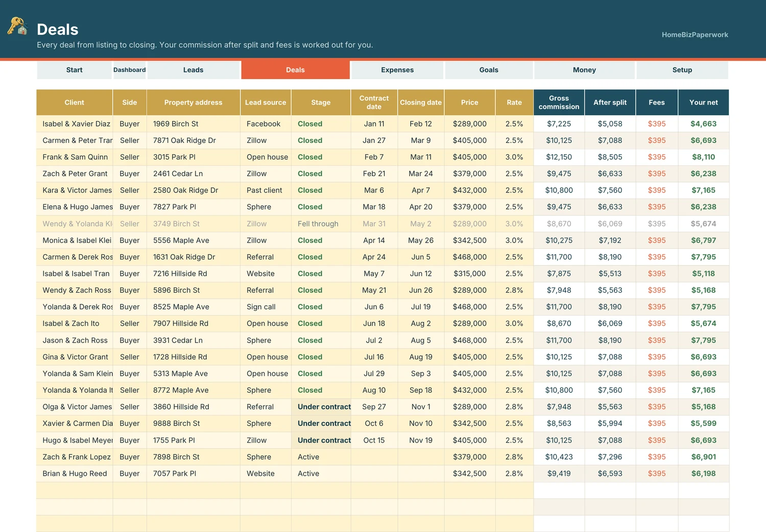Screen dimensions: 766x532
Task: Select the Fell through stage cell
Action: (x=321, y=224)
